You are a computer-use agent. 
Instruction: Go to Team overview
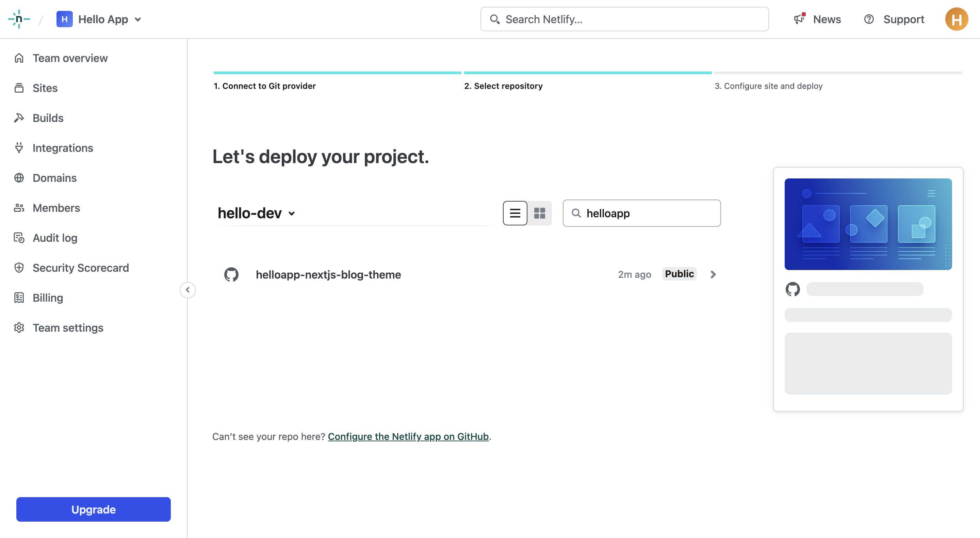[x=61, y=58]
